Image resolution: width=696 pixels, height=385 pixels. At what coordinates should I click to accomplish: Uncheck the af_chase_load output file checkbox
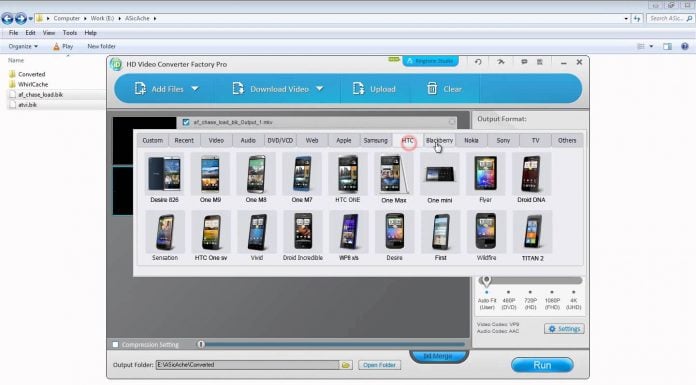point(186,122)
